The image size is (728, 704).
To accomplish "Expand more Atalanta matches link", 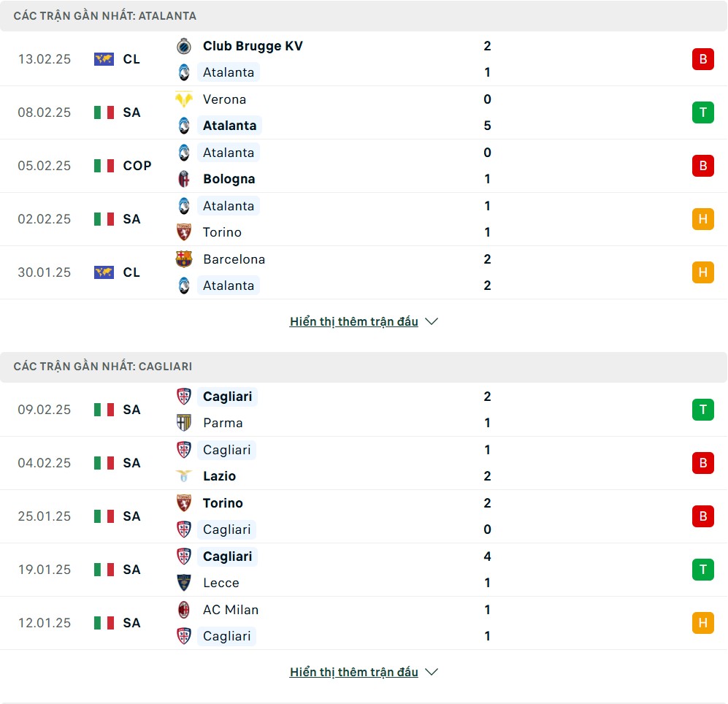I will [x=354, y=321].
